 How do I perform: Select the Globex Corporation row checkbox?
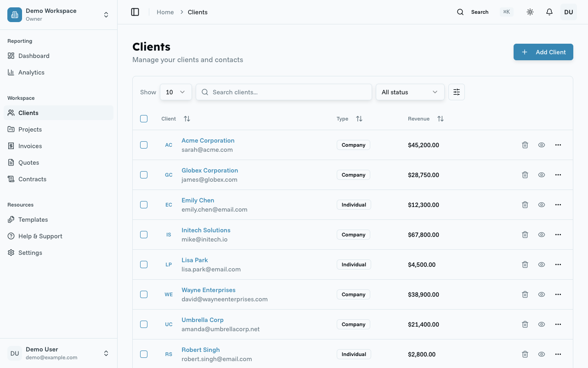pyautogui.click(x=144, y=175)
